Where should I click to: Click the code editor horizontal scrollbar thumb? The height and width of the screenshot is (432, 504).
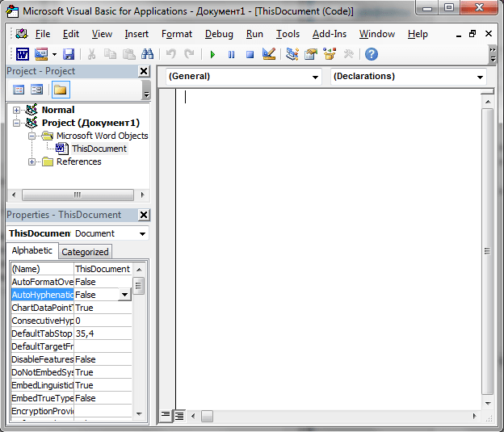click(207, 416)
